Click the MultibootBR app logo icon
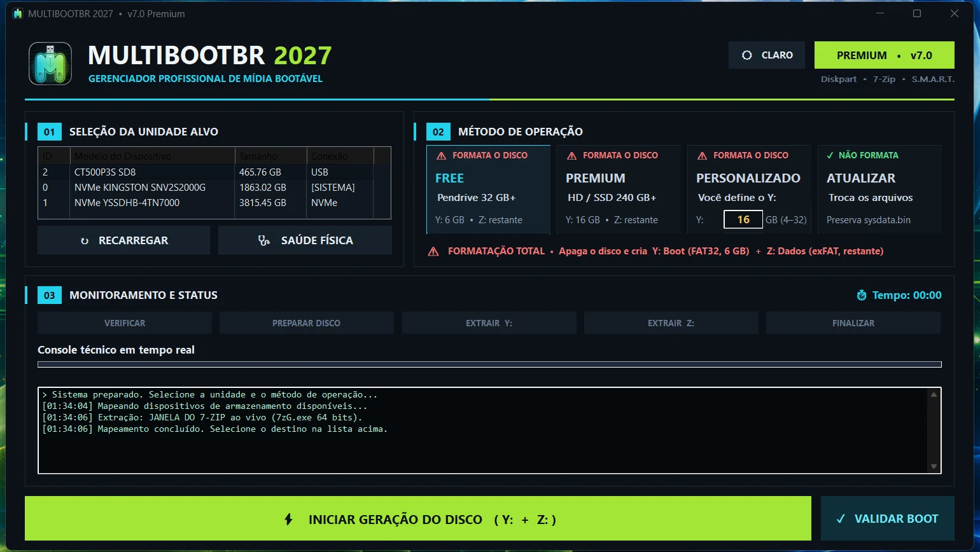Image resolution: width=980 pixels, height=552 pixels. tap(50, 64)
